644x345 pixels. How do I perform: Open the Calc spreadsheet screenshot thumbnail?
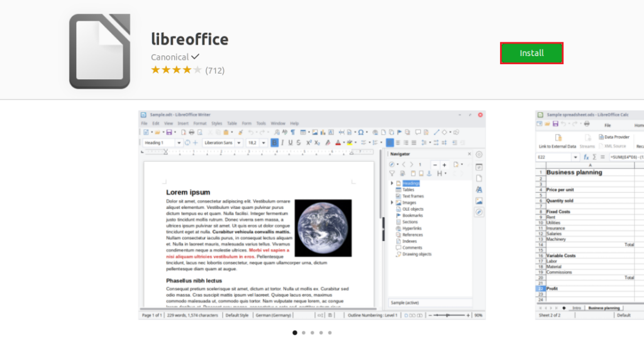tap(589, 214)
